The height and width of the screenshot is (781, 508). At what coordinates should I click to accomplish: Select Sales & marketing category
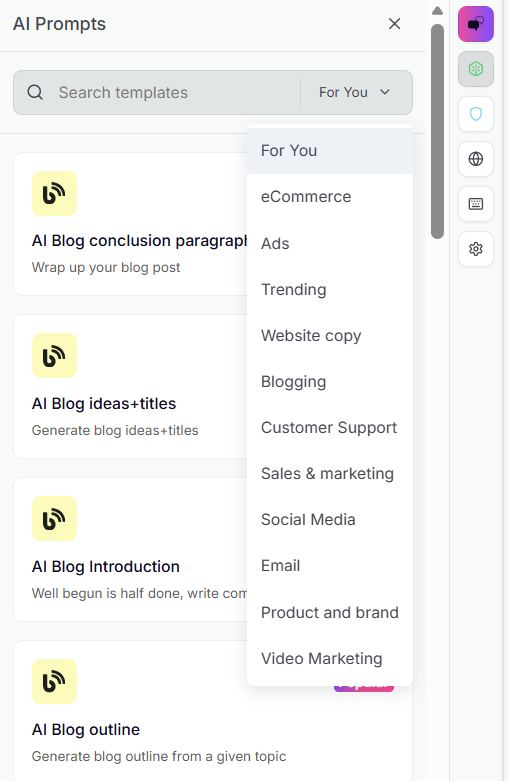click(330, 474)
